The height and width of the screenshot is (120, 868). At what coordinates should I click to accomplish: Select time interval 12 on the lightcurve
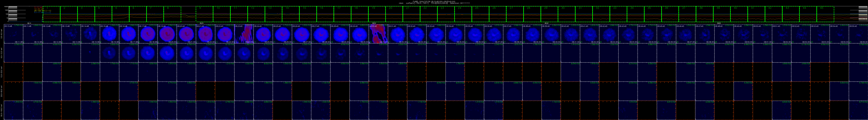(x=256, y=14)
